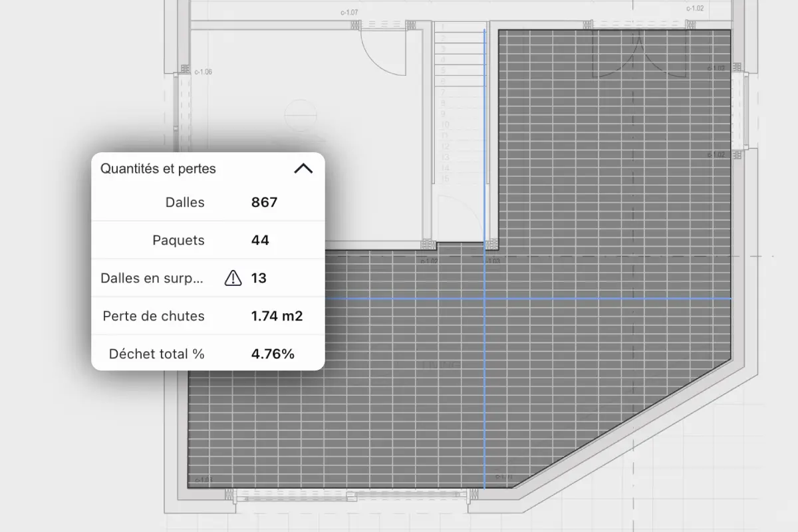Click the truncated Dalles en surp... label

click(152, 278)
